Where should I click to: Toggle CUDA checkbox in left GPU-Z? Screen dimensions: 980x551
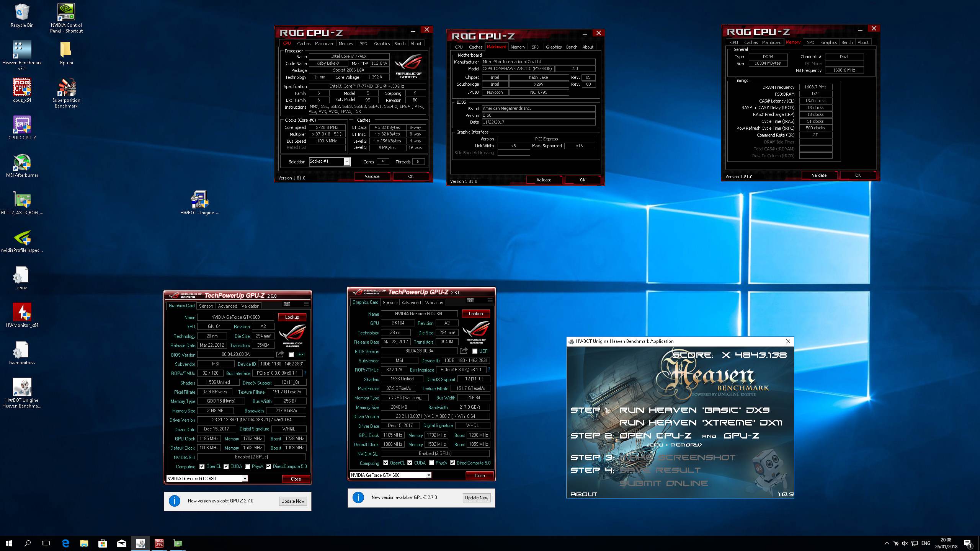[x=226, y=466]
